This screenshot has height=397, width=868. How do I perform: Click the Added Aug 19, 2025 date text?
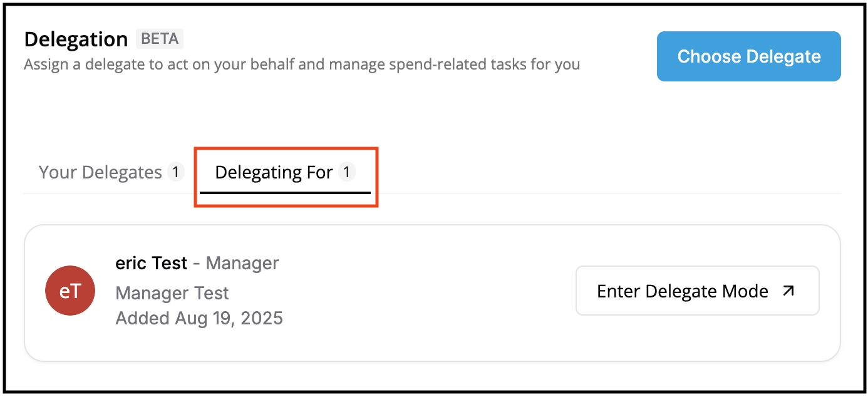tap(199, 318)
